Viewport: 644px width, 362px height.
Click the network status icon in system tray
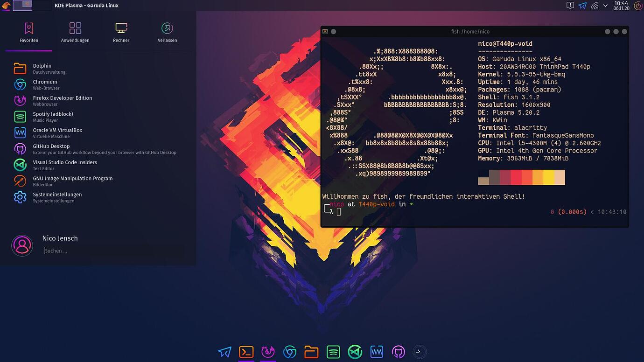click(595, 6)
